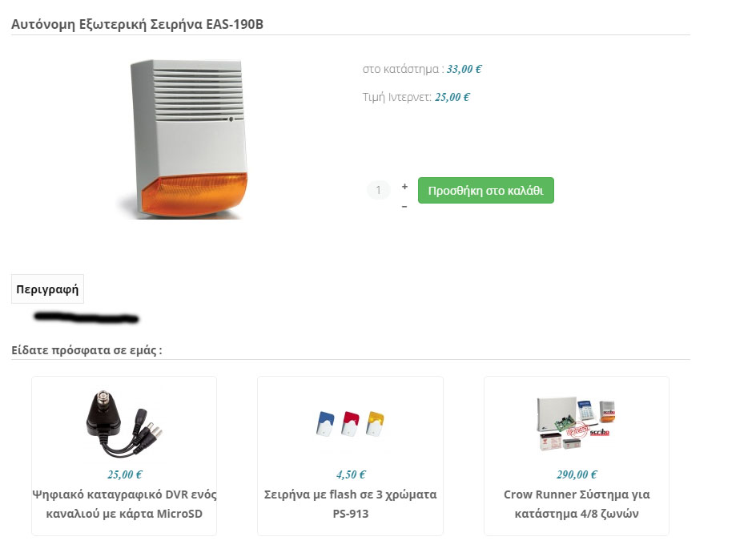
Task: Add the siren to cart with green button
Action: tap(485, 191)
